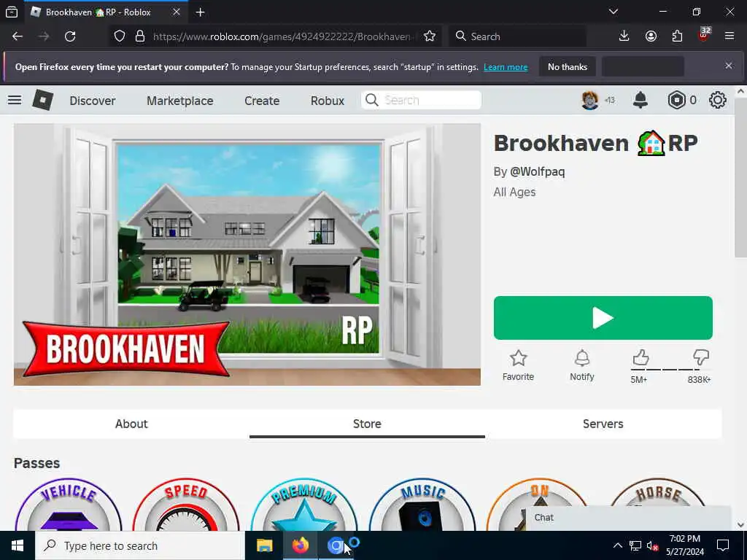
Task: Open the Learn more link
Action: (x=506, y=67)
